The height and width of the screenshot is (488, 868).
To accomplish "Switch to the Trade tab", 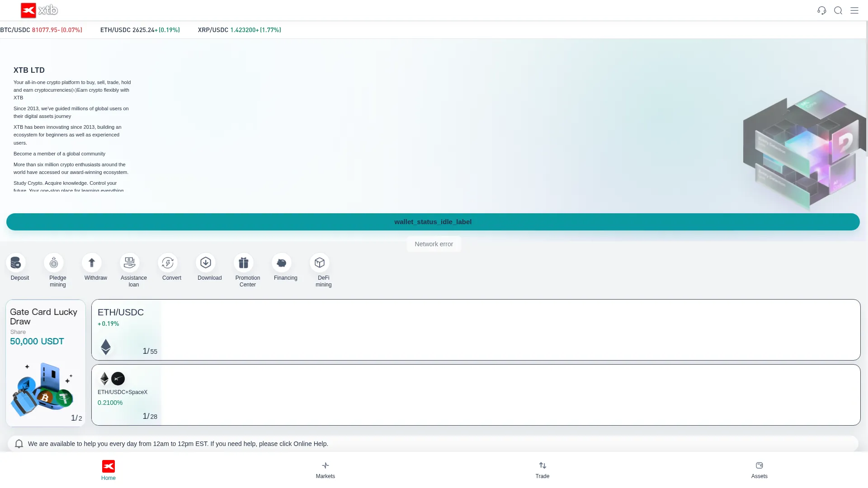I will click(x=542, y=470).
